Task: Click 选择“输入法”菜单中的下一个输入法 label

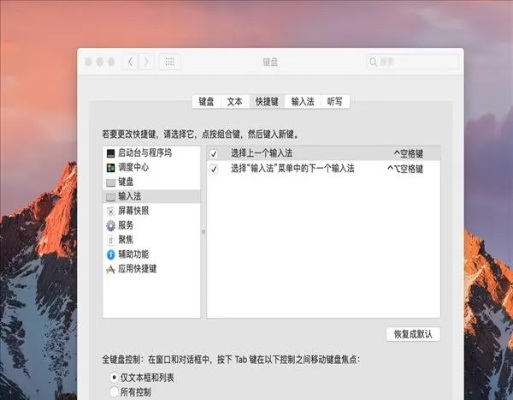Action: coord(293,168)
